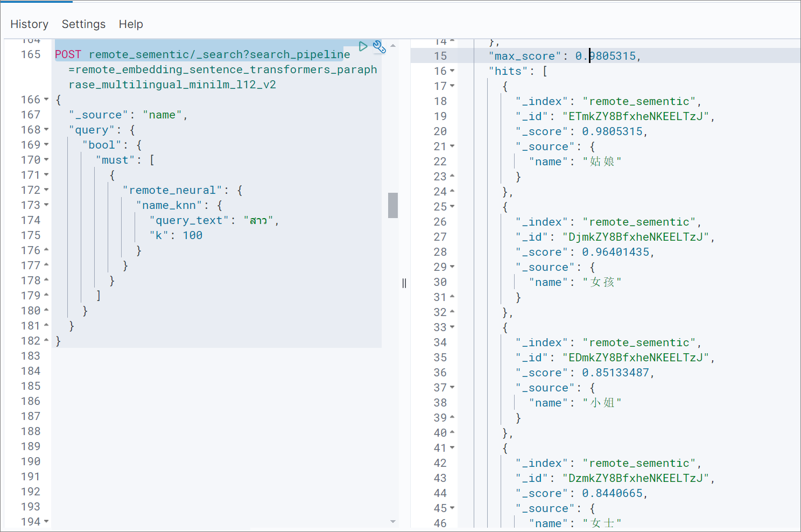Click the _id "DjmkZY8BfxheNKEELTzJ" value

(636, 237)
